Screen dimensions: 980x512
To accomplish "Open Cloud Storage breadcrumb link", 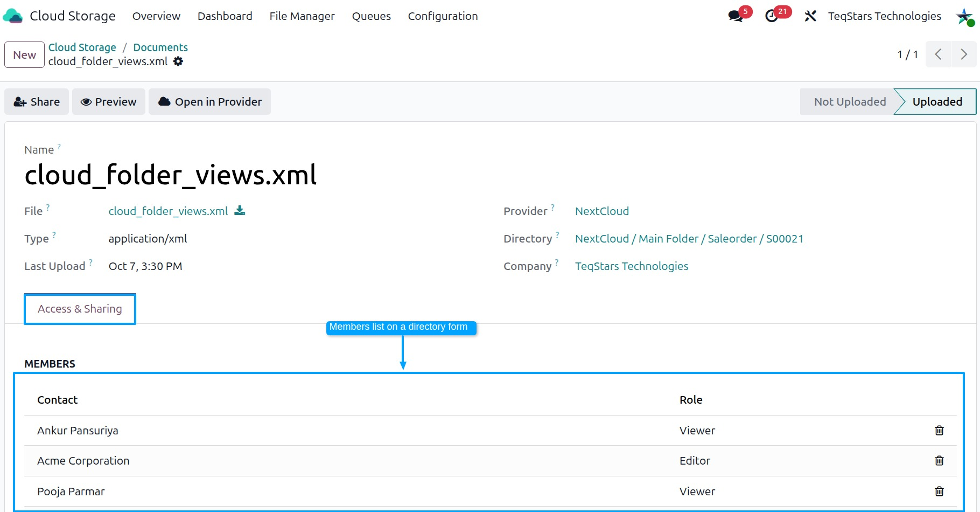I will click(x=82, y=47).
